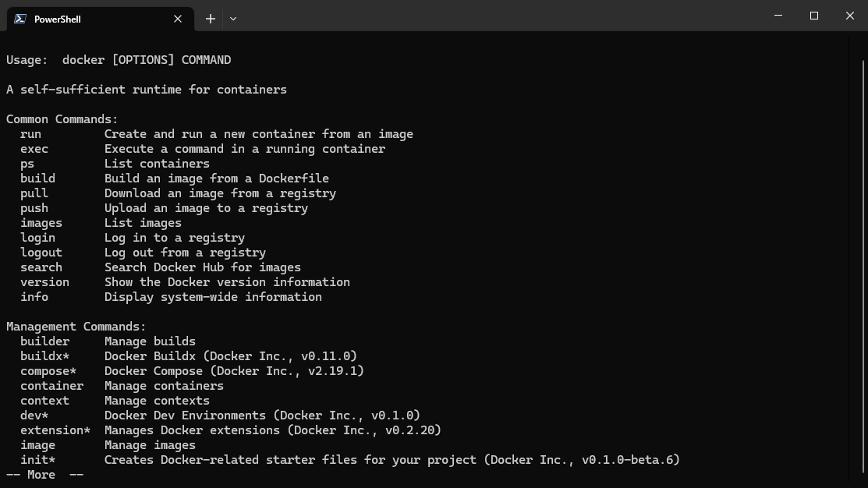Viewport: 868px width, 488px height.
Task: Click the 'Management Commands:' heading
Action: [76, 327]
